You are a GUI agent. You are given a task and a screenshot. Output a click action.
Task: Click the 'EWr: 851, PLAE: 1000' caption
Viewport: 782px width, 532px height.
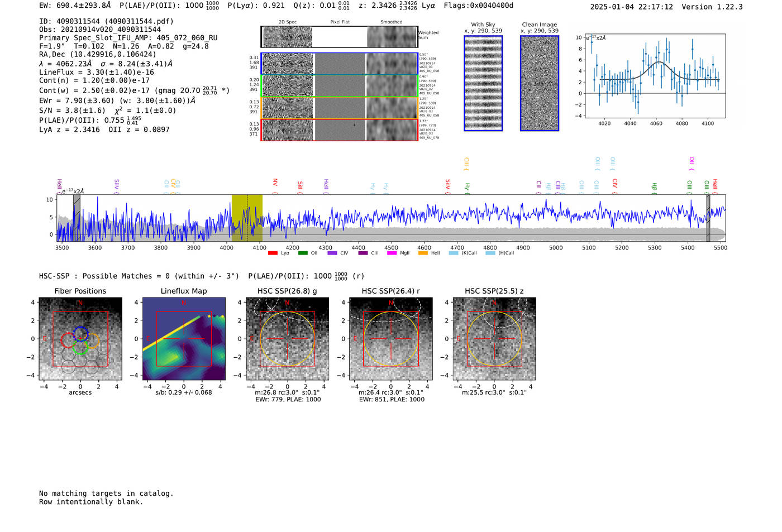[x=392, y=400]
